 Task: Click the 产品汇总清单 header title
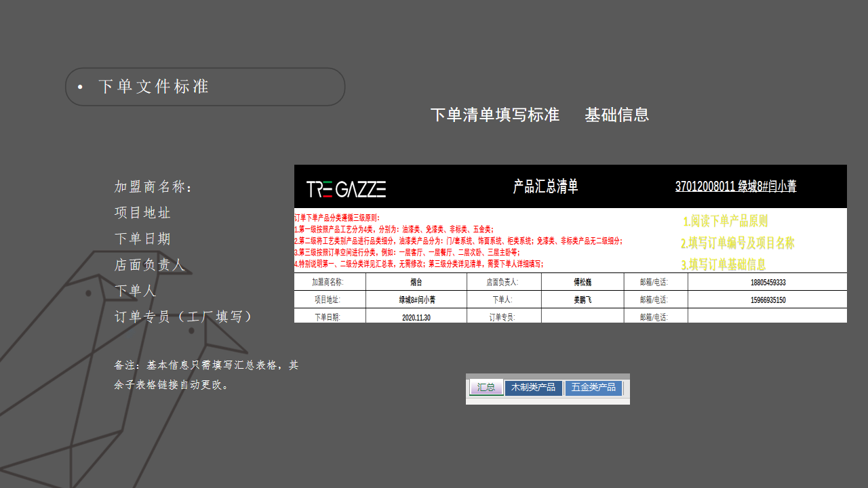coord(545,186)
